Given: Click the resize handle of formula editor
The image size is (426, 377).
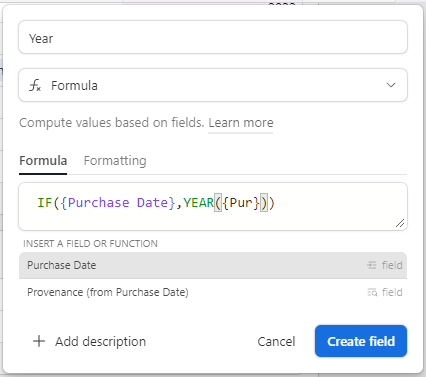Looking at the screenshot, I should click(400, 223).
